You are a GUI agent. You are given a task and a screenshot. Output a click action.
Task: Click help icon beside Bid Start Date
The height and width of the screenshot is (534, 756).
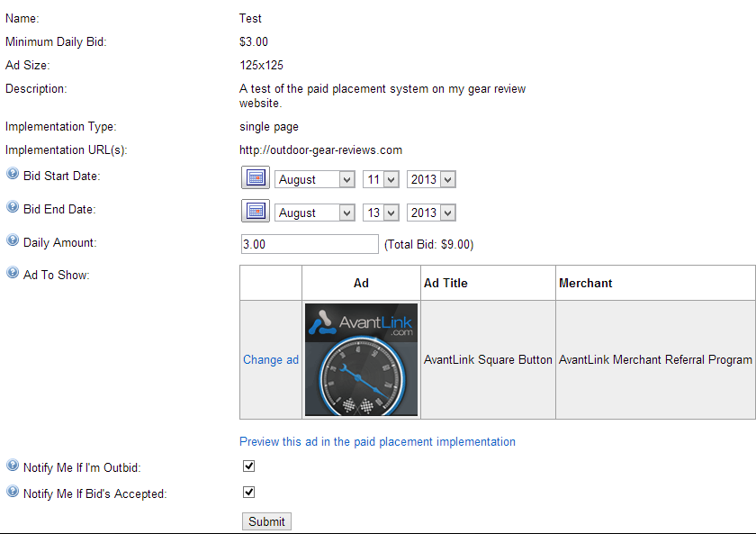click(x=13, y=174)
